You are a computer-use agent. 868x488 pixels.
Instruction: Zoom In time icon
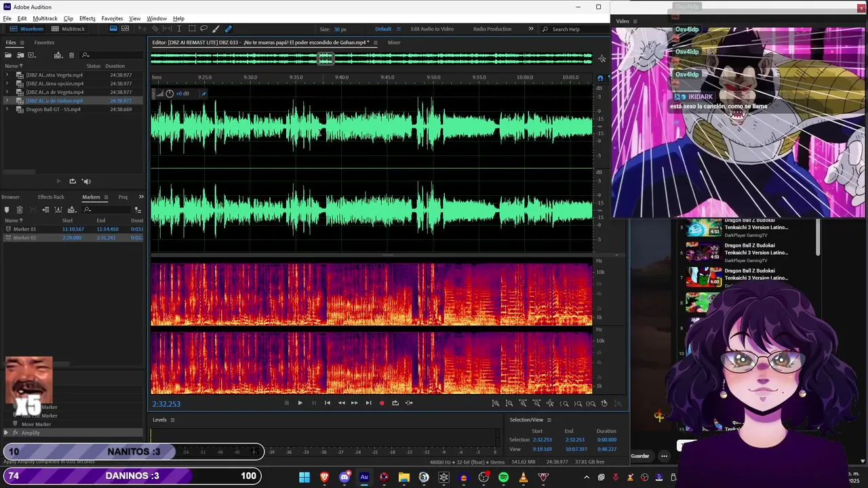pyautogui.click(x=523, y=403)
